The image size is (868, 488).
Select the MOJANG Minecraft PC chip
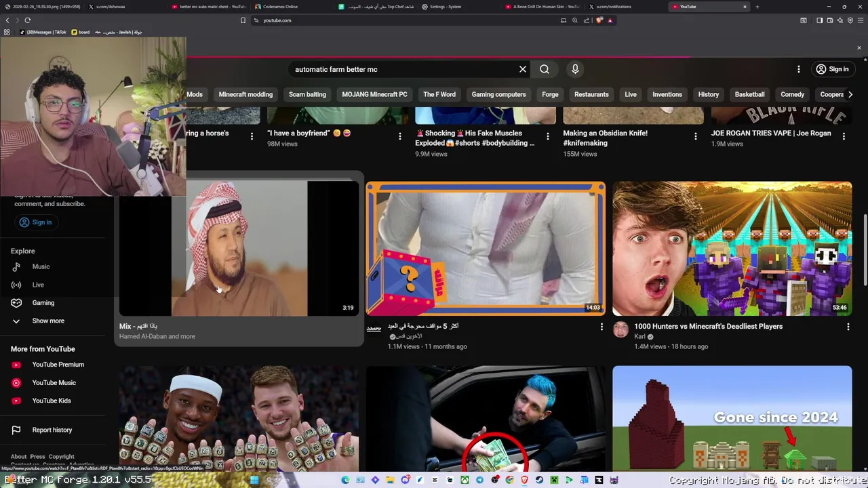(x=374, y=94)
